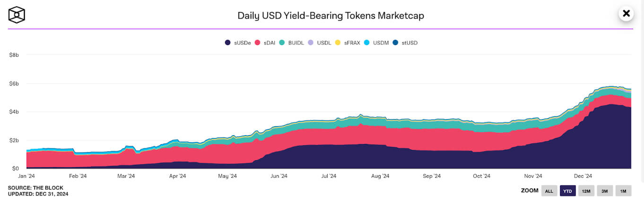The height and width of the screenshot is (206, 644).
Task: Click the $8b y-axis label
Action: coord(14,55)
